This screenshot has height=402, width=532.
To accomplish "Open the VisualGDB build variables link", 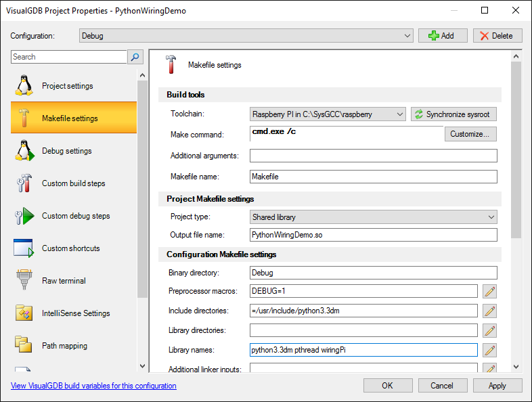I will tap(93, 386).
